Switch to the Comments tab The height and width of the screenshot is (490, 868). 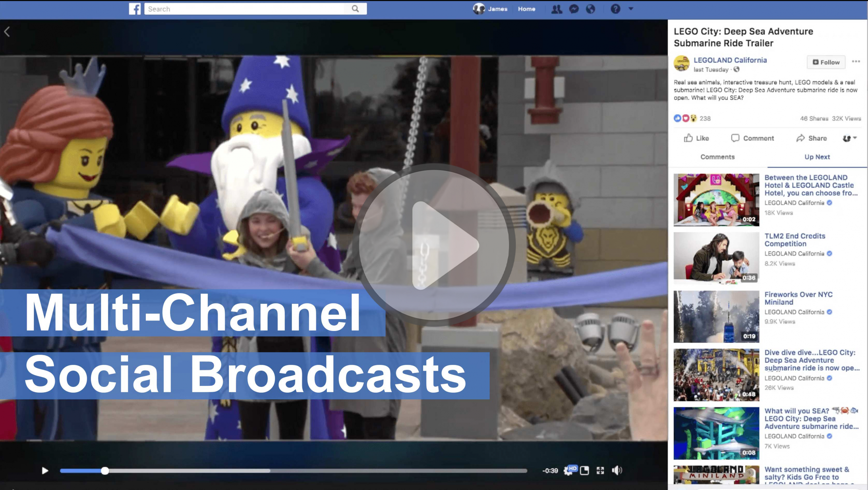[717, 157]
